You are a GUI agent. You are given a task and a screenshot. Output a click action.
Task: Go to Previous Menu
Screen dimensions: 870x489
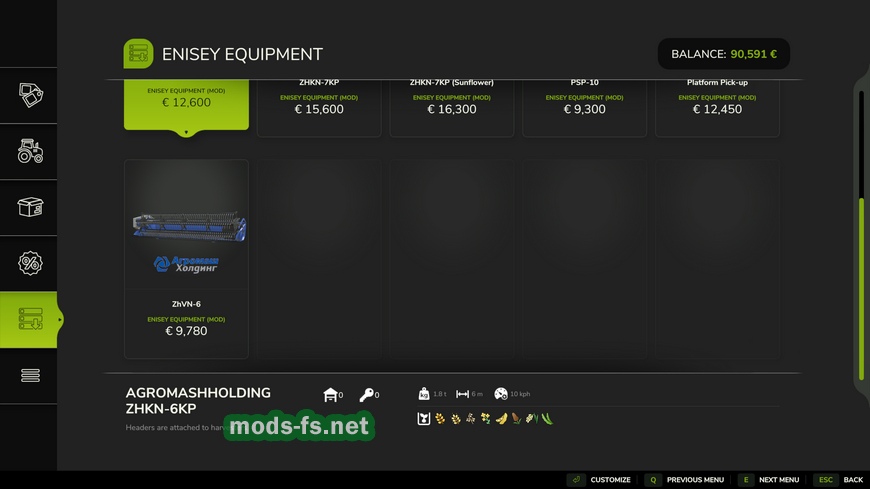pos(685,480)
